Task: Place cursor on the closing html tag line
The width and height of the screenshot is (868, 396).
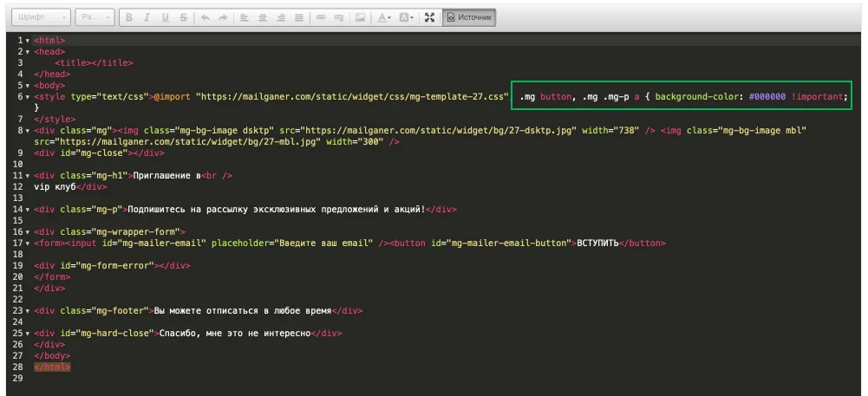Action: coord(52,367)
